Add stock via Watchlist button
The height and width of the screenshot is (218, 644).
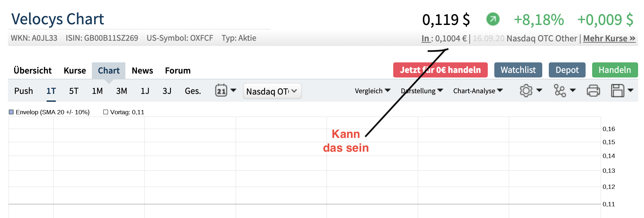point(518,70)
